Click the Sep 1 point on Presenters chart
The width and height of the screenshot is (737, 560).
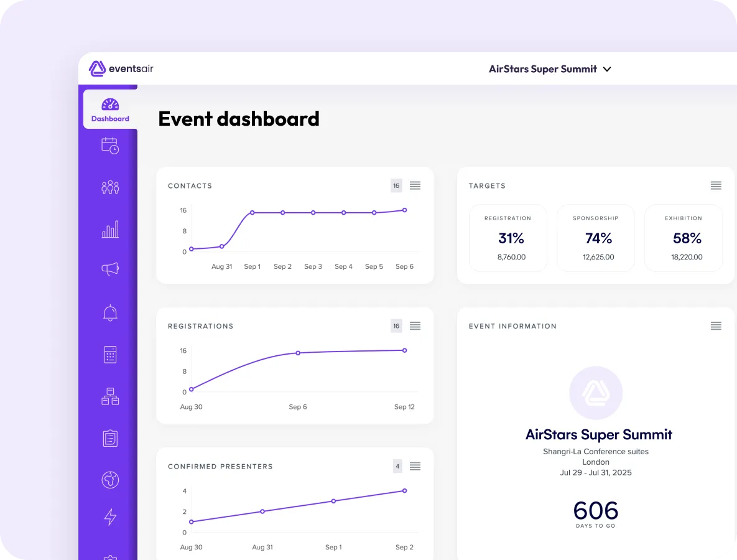[x=334, y=502]
